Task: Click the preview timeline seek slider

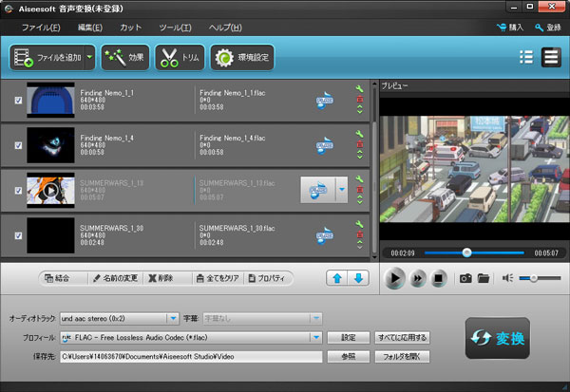Action: (x=474, y=252)
